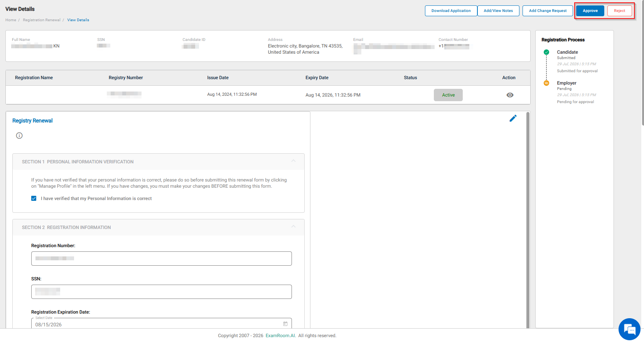Click the Registry Renewal heading
This screenshot has height=341, width=644.
click(32, 121)
